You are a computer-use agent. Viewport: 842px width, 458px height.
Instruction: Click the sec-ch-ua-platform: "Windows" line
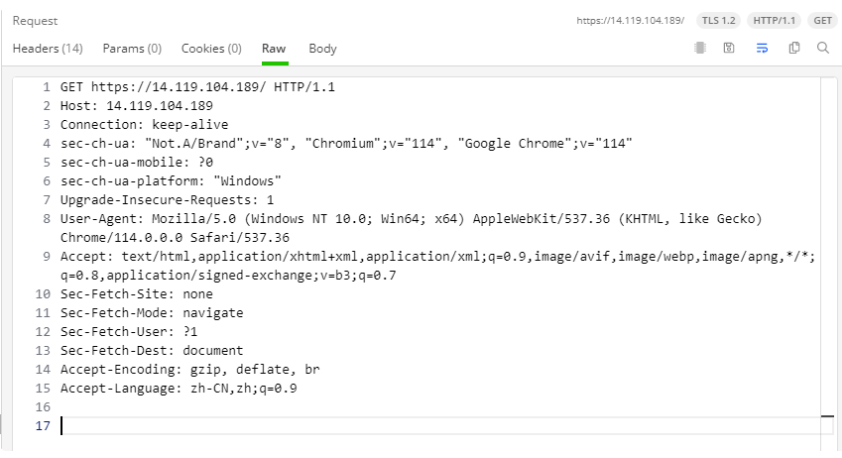(171, 181)
